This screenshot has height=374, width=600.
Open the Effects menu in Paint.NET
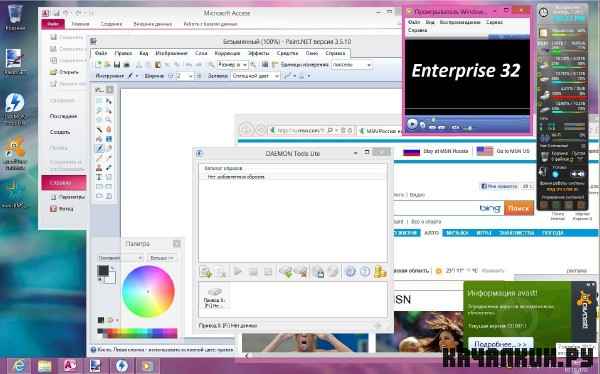[258, 53]
